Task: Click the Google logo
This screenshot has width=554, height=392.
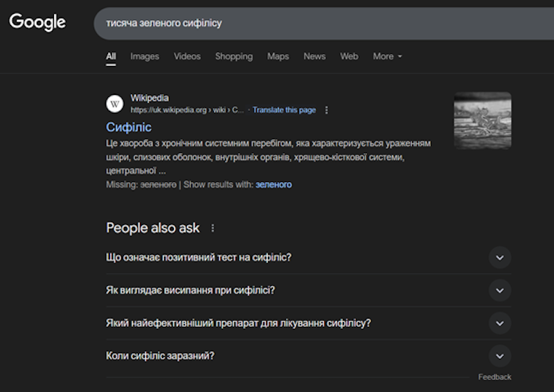Action: coord(37,22)
